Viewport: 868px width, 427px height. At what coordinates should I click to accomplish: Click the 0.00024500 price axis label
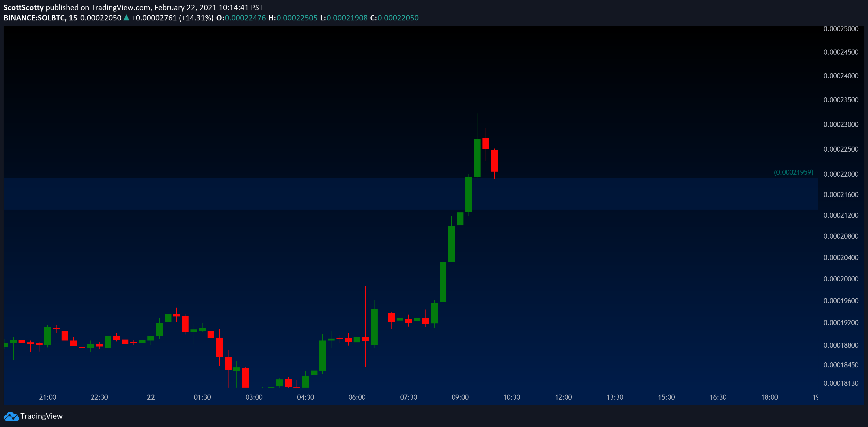(841, 52)
